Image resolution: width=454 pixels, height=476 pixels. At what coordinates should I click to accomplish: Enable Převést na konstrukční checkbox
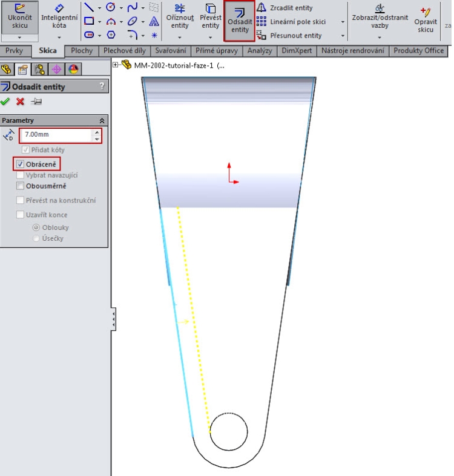pyautogui.click(x=20, y=200)
